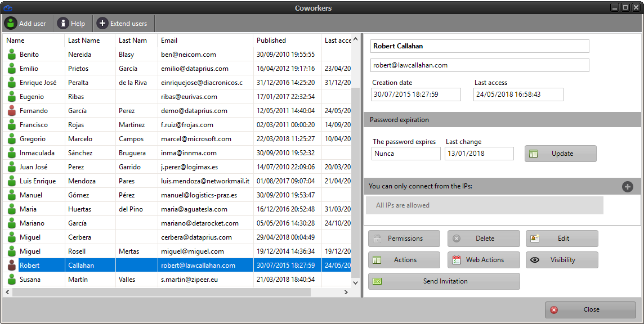Image resolution: width=644 pixels, height=324 pixels.
Task: Click the horizontal scroll right arrow
Action: (x=346, y=292)
